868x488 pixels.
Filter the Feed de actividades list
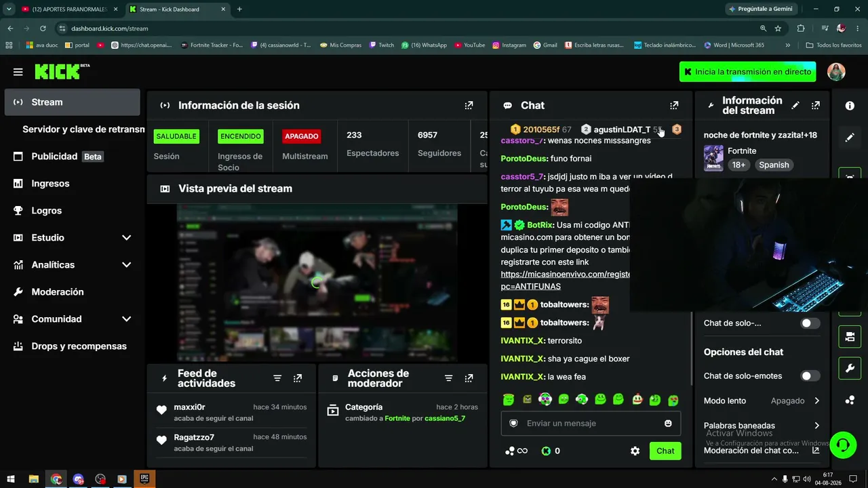[277, 378]
